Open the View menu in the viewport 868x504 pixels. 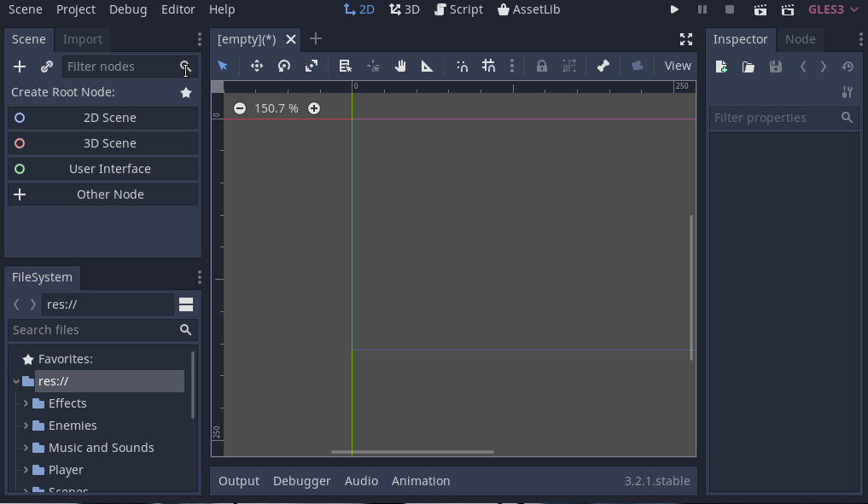(677, 65)
